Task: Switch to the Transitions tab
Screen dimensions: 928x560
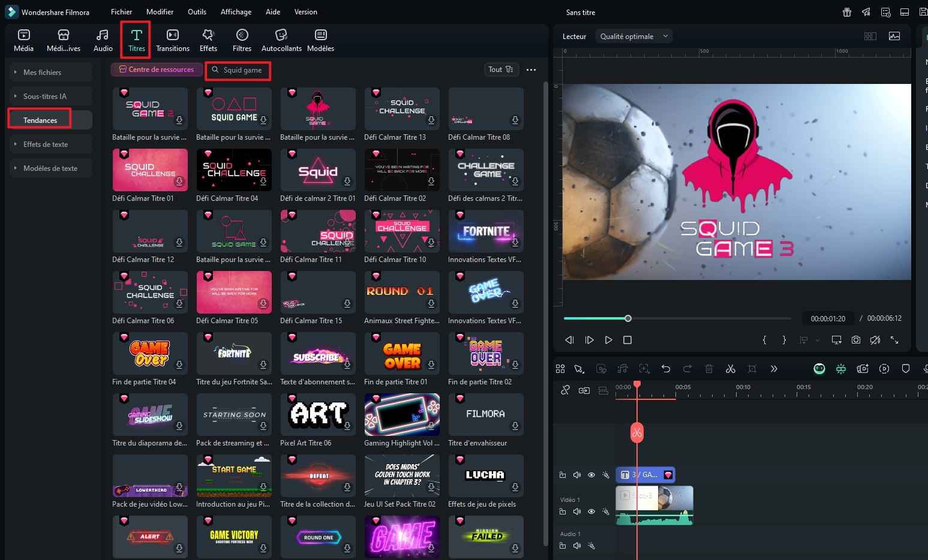Action: (173, 41)
